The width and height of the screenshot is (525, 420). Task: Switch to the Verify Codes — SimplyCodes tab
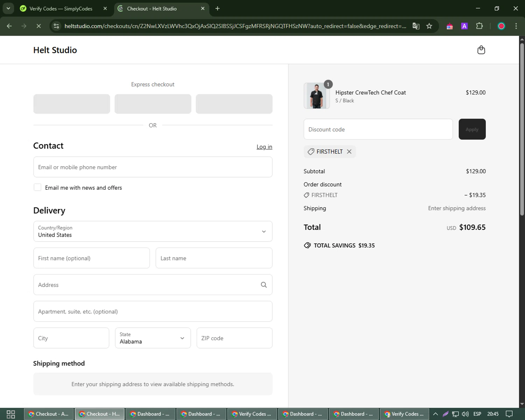(61, 8)
